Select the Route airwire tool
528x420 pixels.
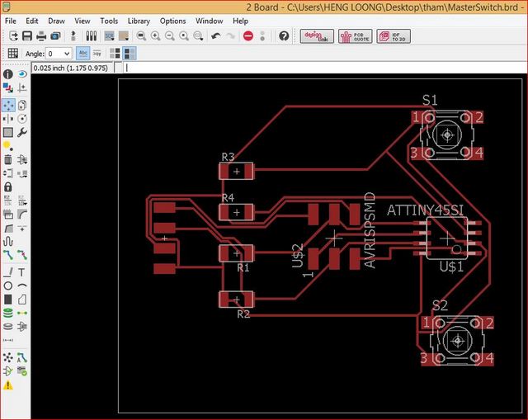(x=8, y=255)
